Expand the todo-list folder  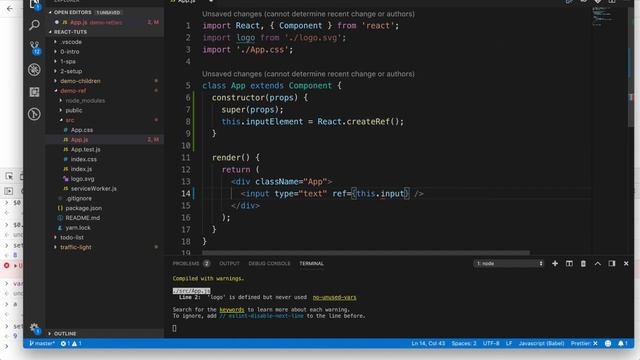click(72, 237)
